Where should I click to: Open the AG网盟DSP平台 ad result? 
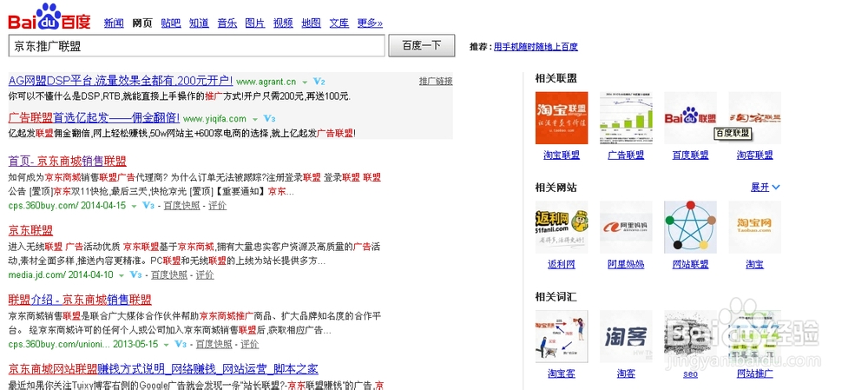click(x=121, y=81)
